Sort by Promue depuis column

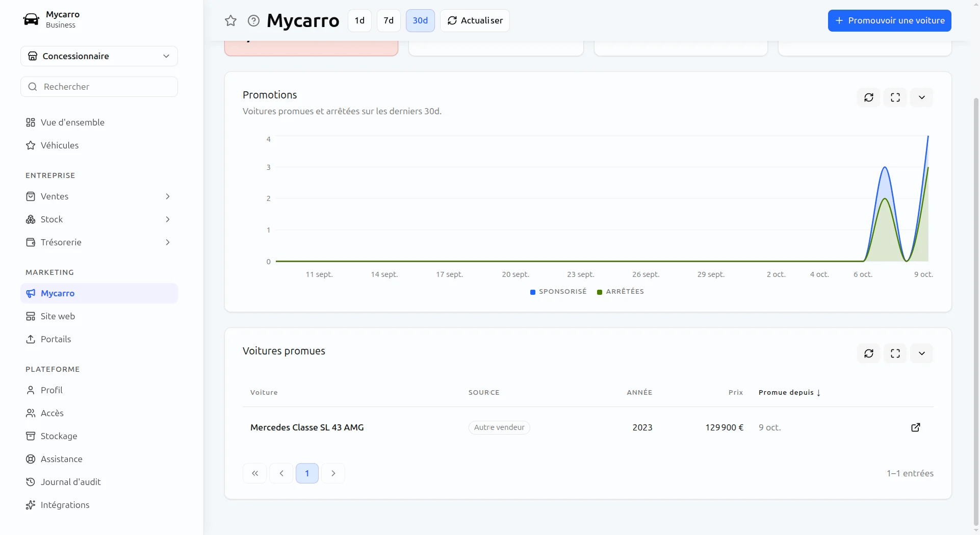click(789, 393)
